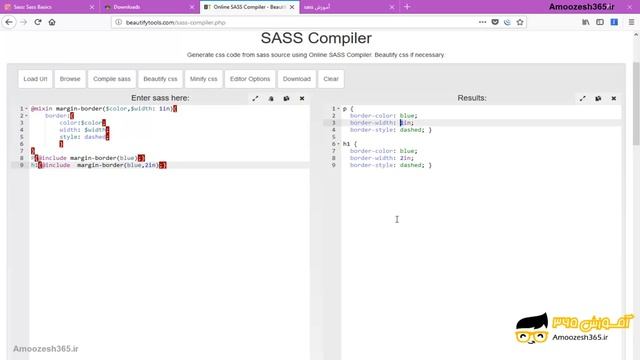Expand the Results panel to fullscreen
Viewport: 640px width, 360px height.
click(582, 98)
